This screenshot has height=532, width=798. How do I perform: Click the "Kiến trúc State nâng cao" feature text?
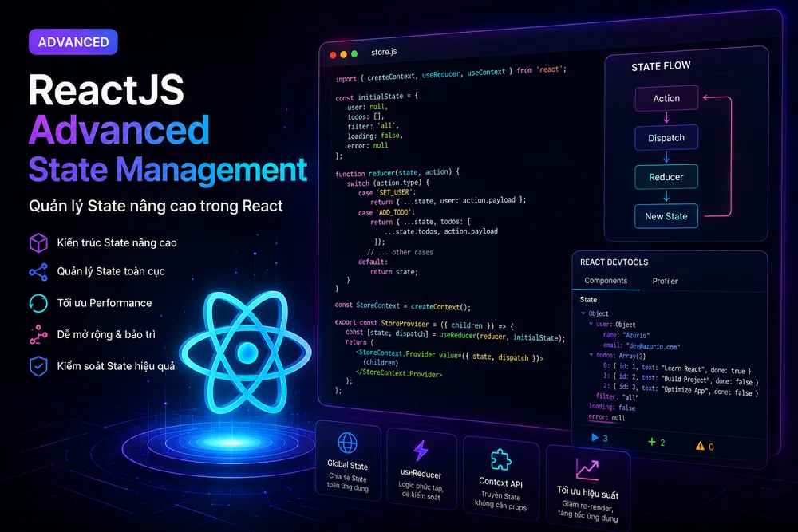coord(117,243)
